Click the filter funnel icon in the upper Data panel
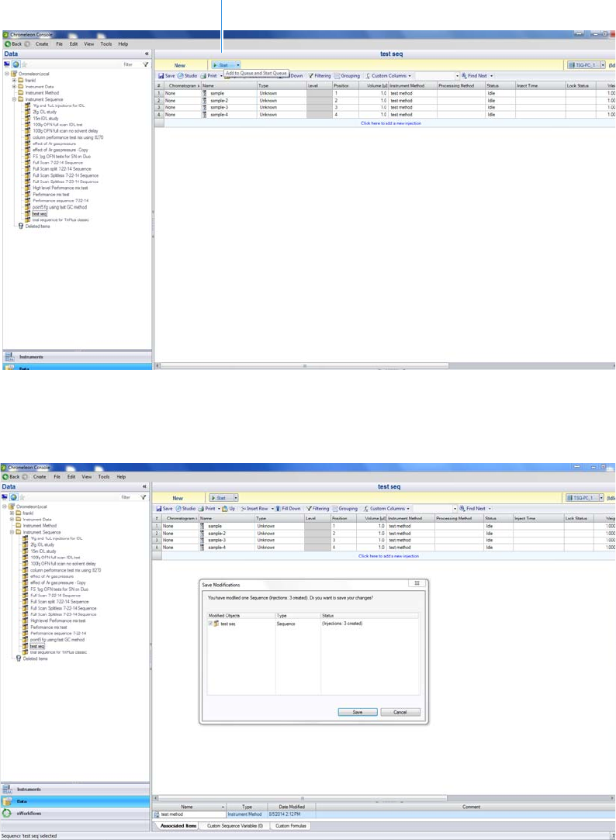Viewport: 616px width, 840px height. (x=145, y=64)
